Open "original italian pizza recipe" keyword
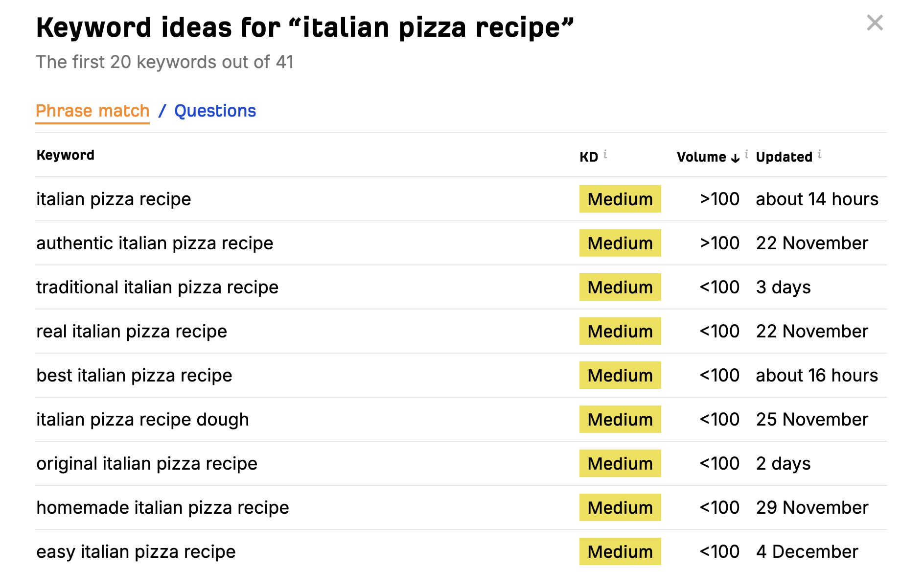The image size is (924, 572). [x=147, y=463]
